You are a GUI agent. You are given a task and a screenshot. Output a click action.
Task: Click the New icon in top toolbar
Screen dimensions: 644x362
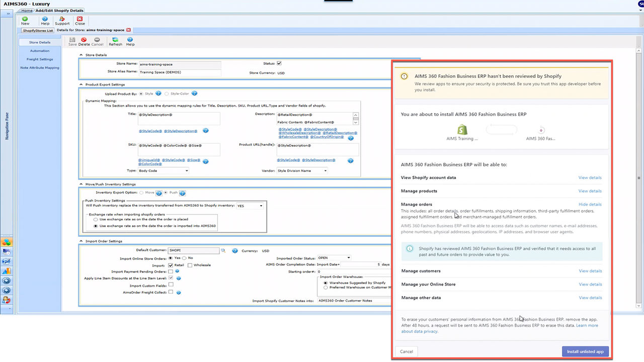coord(25,21)
